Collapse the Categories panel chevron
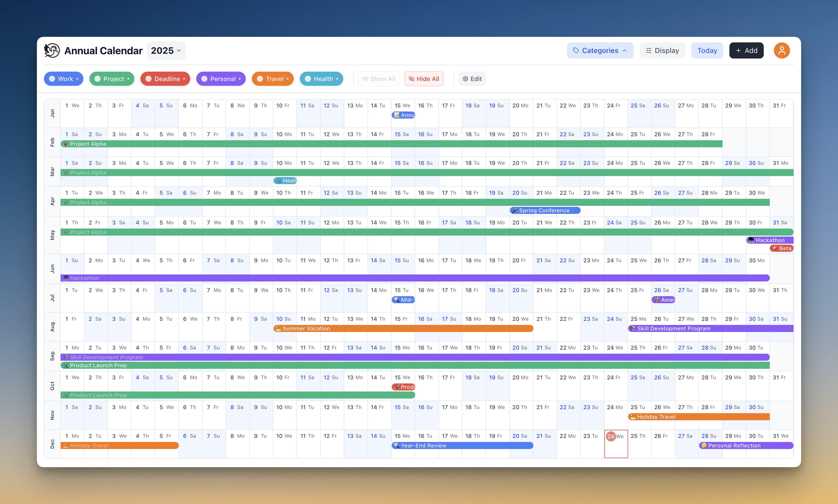The width and height of the screenshot is (838, 504). pos(625,50)
